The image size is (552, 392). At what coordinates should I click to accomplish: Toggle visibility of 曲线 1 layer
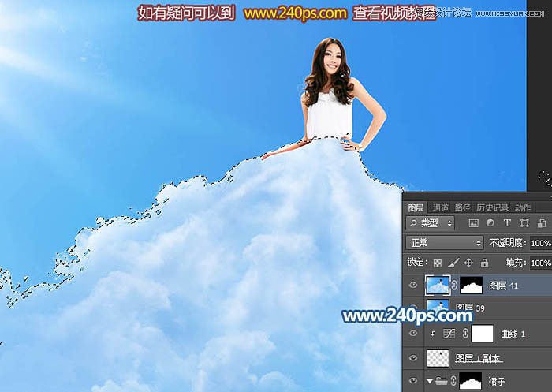[x=413, y=333]
